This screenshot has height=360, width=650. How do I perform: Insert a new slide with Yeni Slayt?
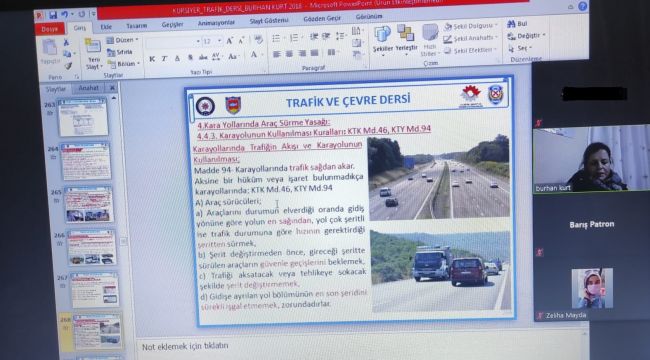point(93,54)
